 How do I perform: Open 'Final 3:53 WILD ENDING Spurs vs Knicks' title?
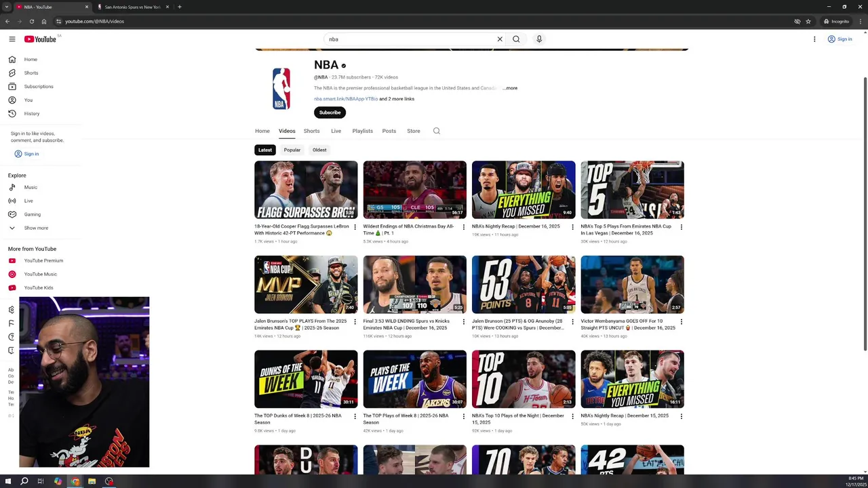pyautogui.click(x=407, y=325)
